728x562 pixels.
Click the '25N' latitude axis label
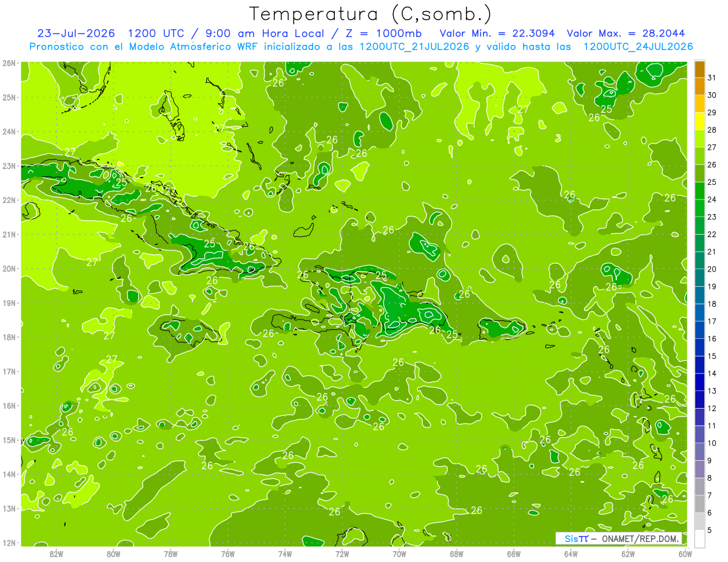(x=9, y=97)
